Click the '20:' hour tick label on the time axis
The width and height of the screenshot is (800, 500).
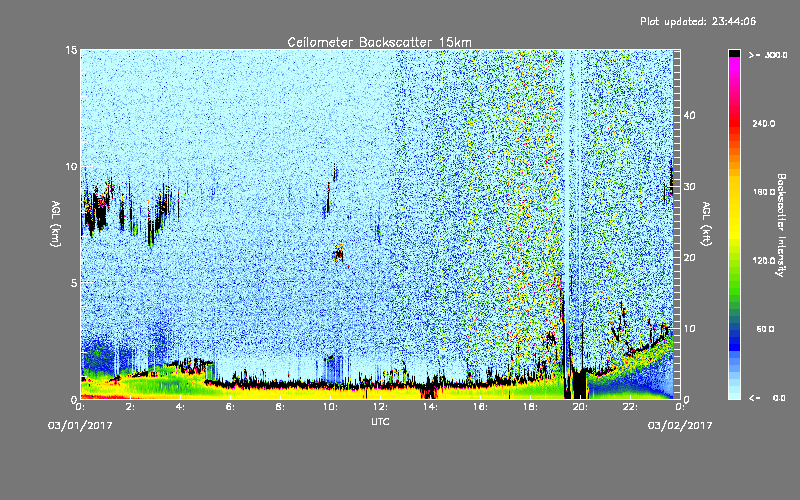pos(580,407)
